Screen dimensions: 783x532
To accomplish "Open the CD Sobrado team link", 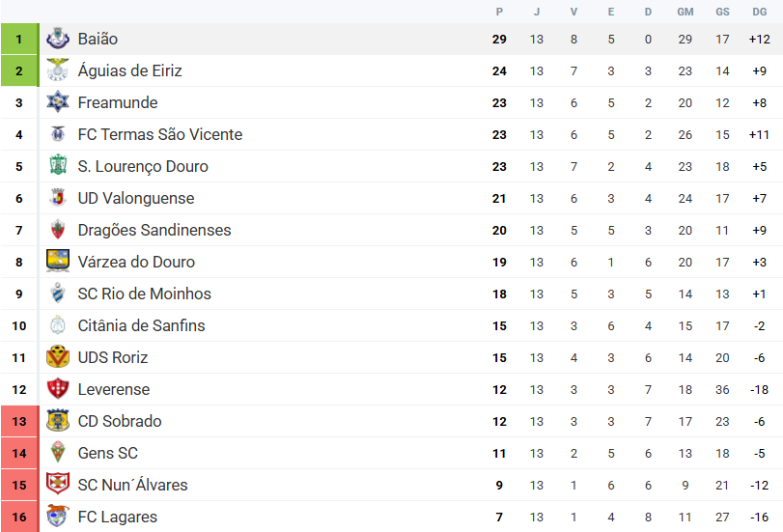I will point(120,422).
